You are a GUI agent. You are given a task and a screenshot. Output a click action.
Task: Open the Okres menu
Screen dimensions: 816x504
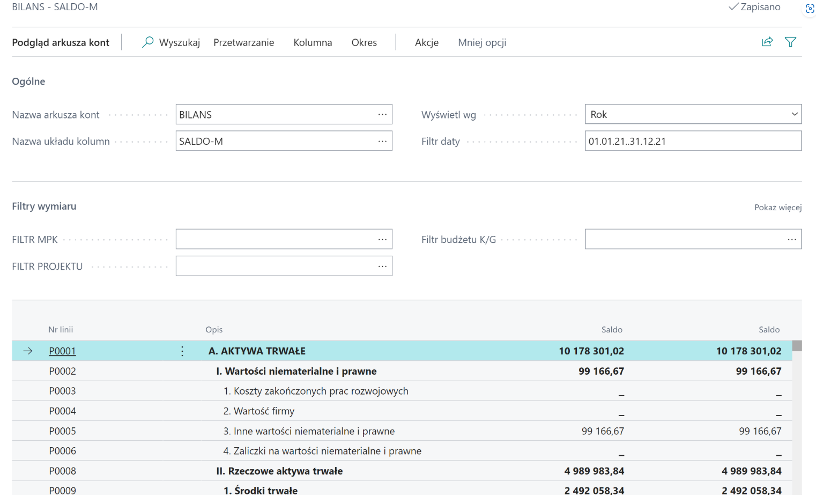click(x=364, y=42)
